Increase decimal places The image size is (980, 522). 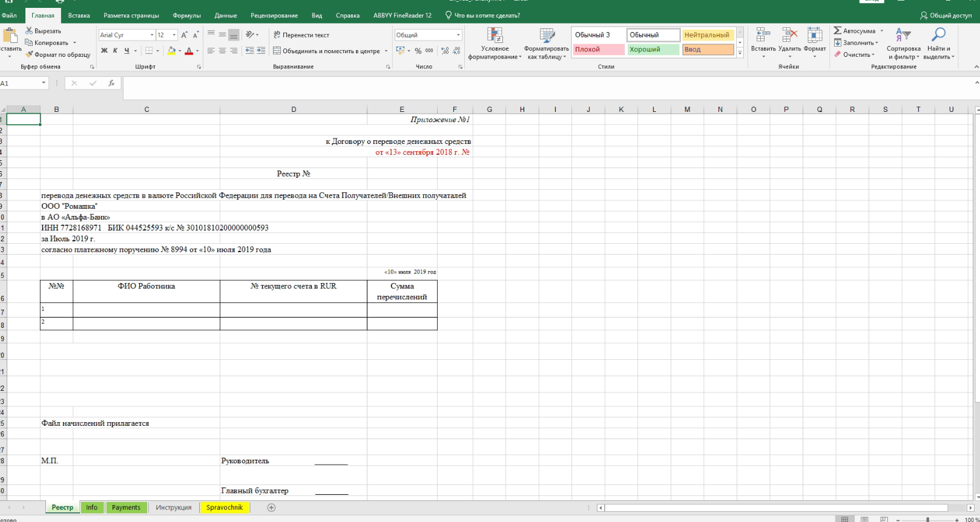[446, 51]
